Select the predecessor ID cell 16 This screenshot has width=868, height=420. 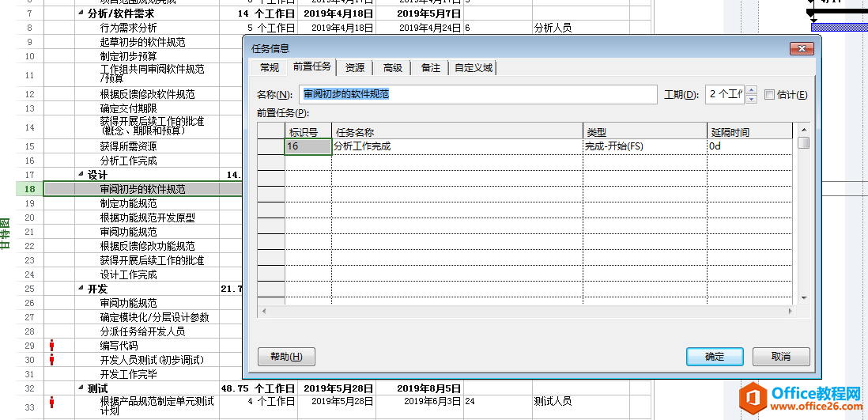(308, 146)
